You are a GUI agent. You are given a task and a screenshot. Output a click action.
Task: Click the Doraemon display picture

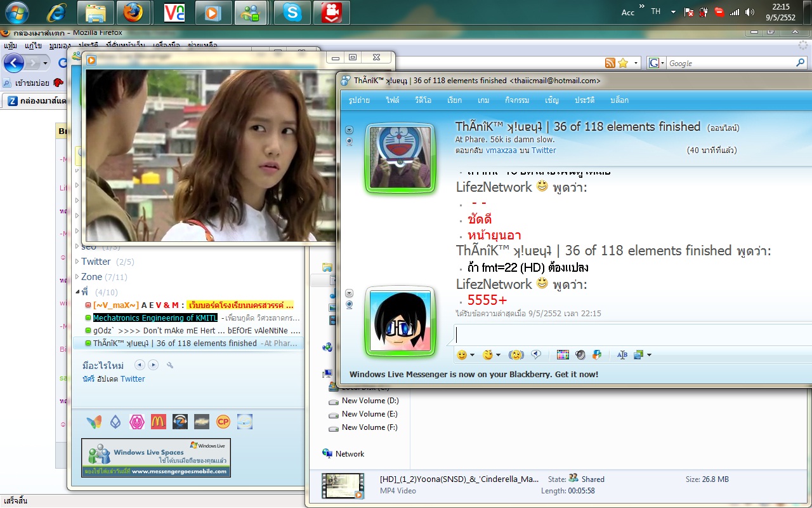point(400,157)
